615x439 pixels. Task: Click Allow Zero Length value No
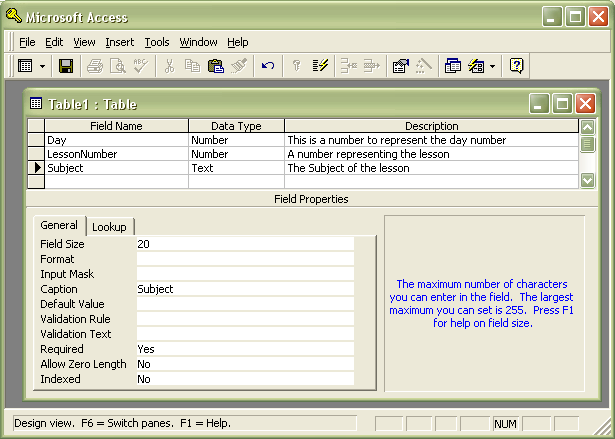point(245,364)
